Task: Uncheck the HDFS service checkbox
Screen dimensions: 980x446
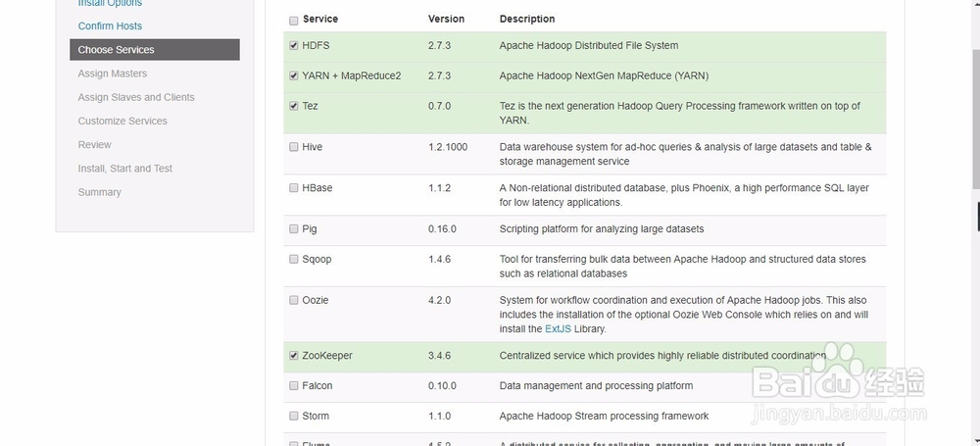Action: pos(294,46)
